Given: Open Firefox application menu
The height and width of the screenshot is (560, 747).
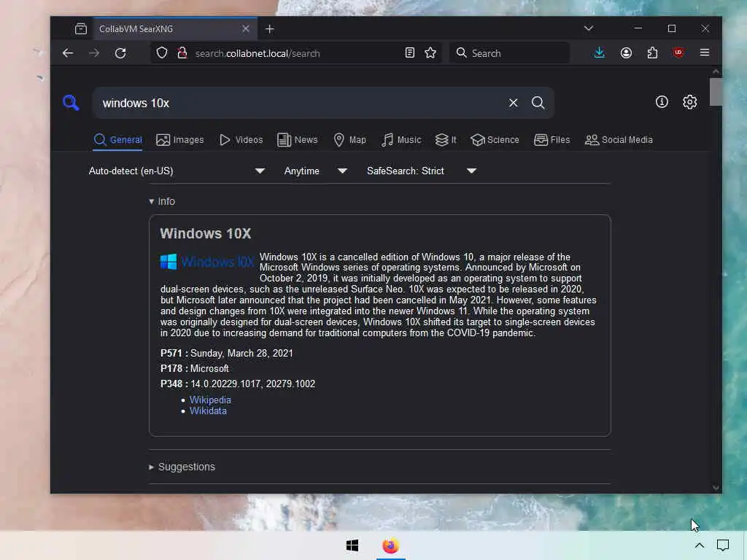Looking at the screenshot, I should point(705,52).
